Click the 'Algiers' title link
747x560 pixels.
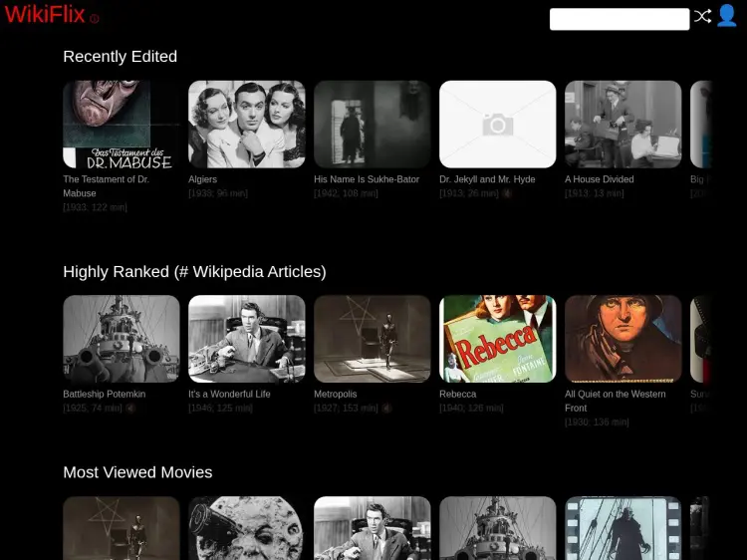pyautogui.click(x=202, y=179)
